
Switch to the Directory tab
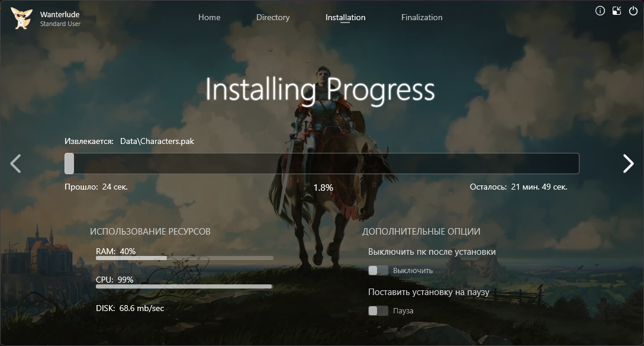(273, 17)
